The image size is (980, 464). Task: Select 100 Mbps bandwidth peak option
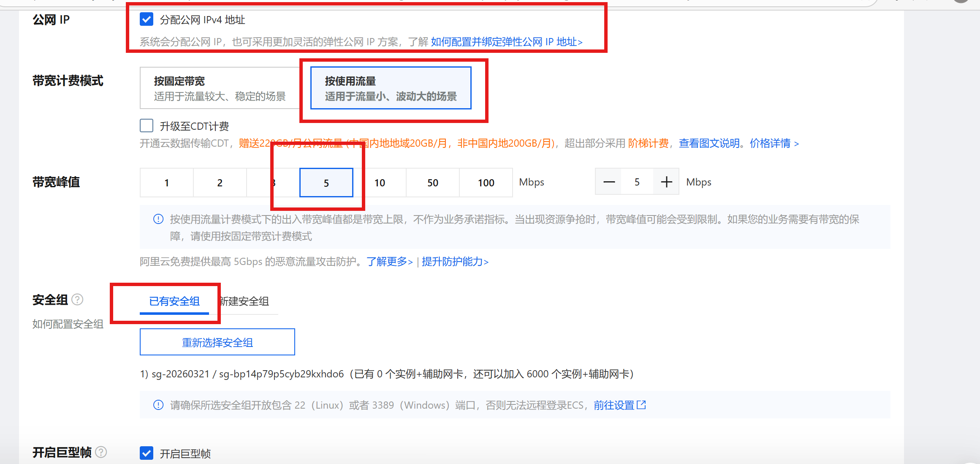(486, 183)
